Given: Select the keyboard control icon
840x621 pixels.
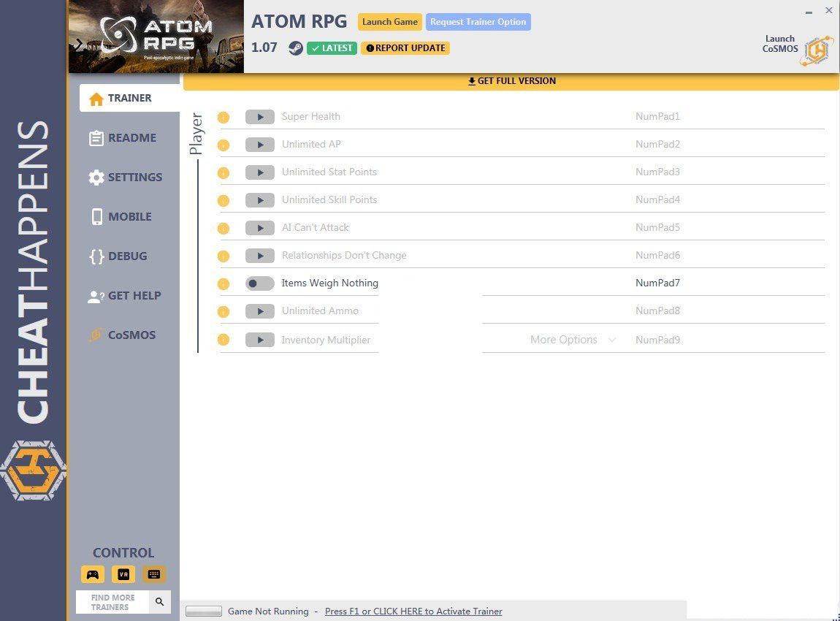Looking at the screenshot, I should tap(153, 574).
